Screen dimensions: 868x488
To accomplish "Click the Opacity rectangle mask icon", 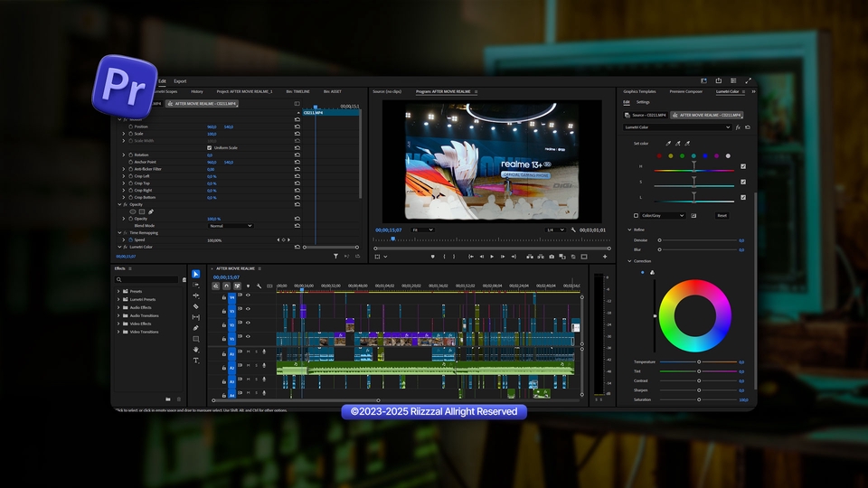I will coord(142,211).
